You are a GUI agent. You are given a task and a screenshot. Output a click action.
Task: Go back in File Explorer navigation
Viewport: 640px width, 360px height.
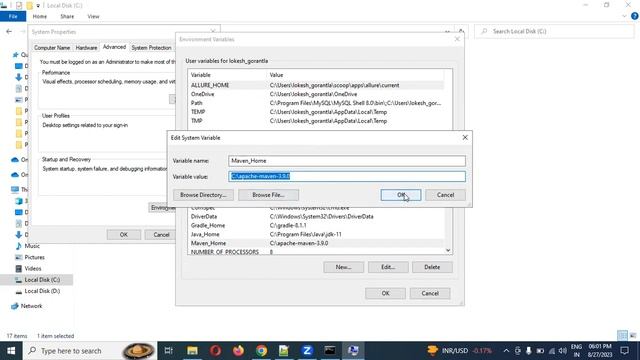[9, 31]
